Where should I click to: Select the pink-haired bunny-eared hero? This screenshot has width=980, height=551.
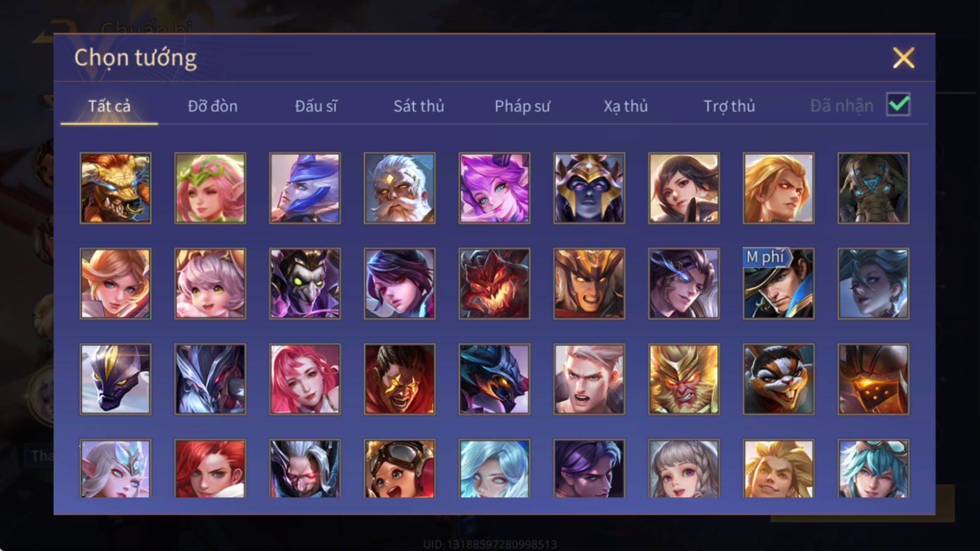494,188
